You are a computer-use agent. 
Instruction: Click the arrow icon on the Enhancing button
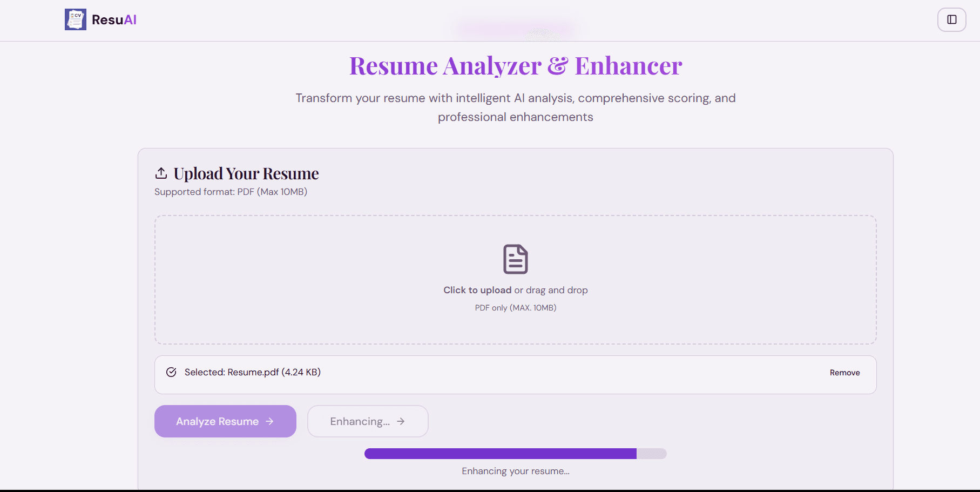pyautogui.click(x=401, y=421)
